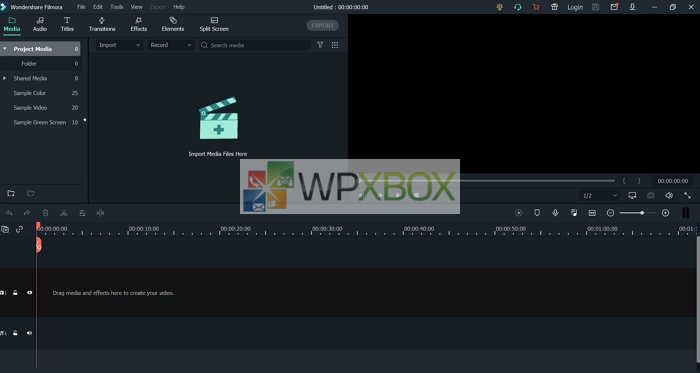Open the Record dropdown
700x373 pixels.
pos(171,45)
